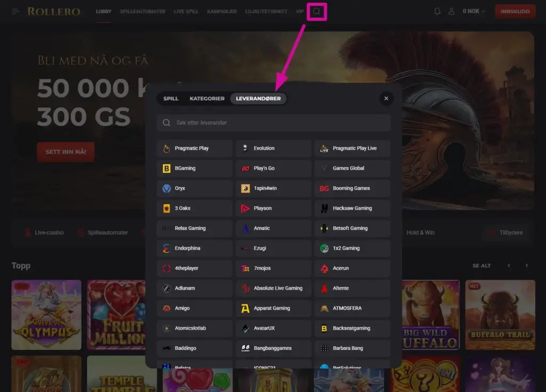Show next Topp games with right arrow
Image resolution: width=546 pixels, height=392 pixels.
(x=526, y=266)
